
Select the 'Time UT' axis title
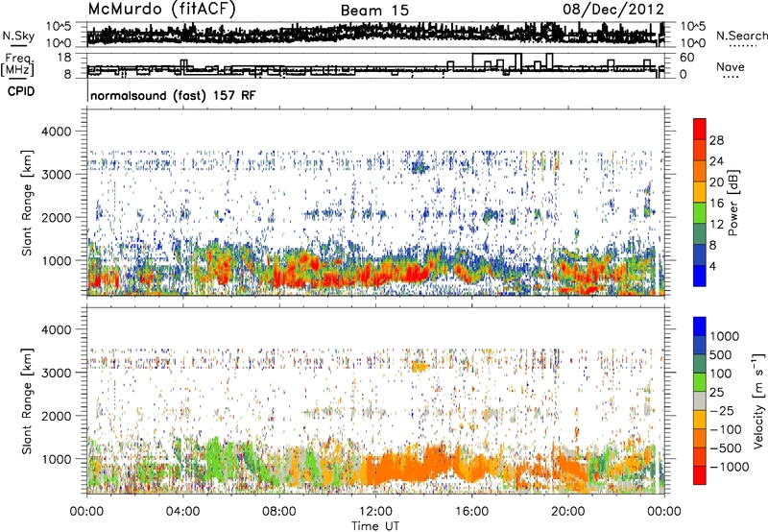coord(375,526)
